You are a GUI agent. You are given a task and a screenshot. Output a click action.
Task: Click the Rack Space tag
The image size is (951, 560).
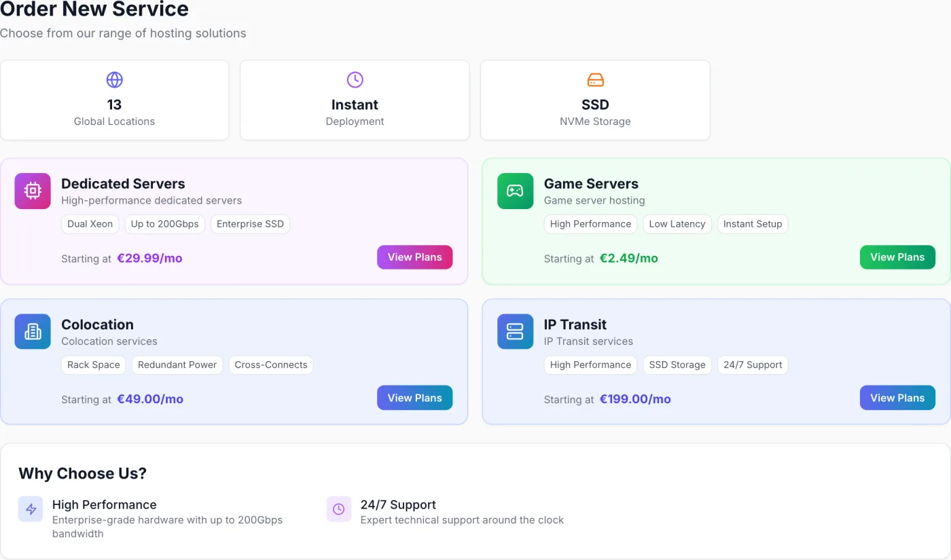click(94, 365)
